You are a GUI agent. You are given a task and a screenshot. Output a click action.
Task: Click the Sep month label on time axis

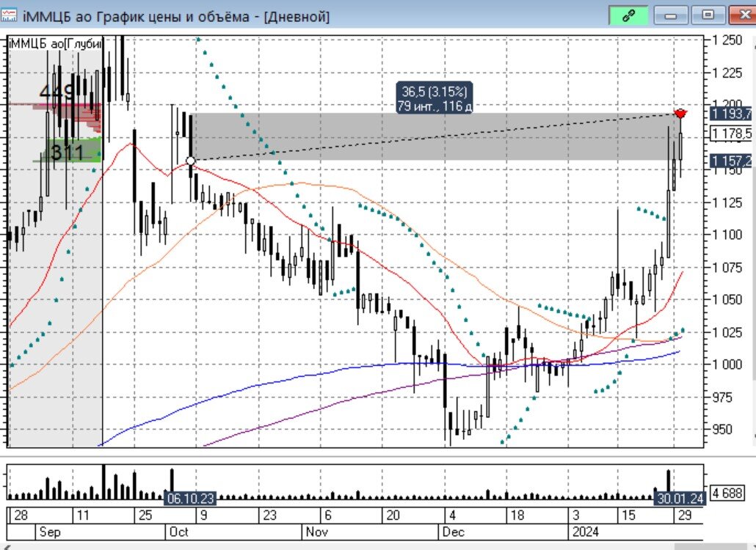pos(50,532)
